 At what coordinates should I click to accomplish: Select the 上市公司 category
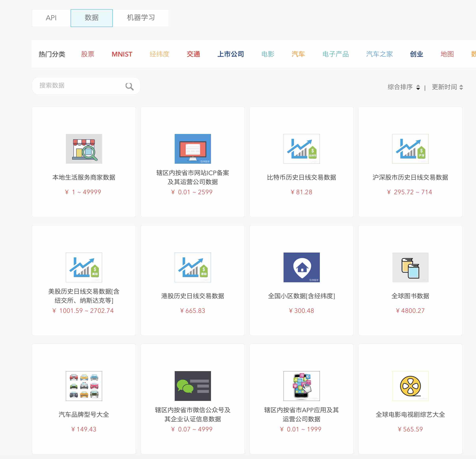pyautogui.click(x=231, y=54)
